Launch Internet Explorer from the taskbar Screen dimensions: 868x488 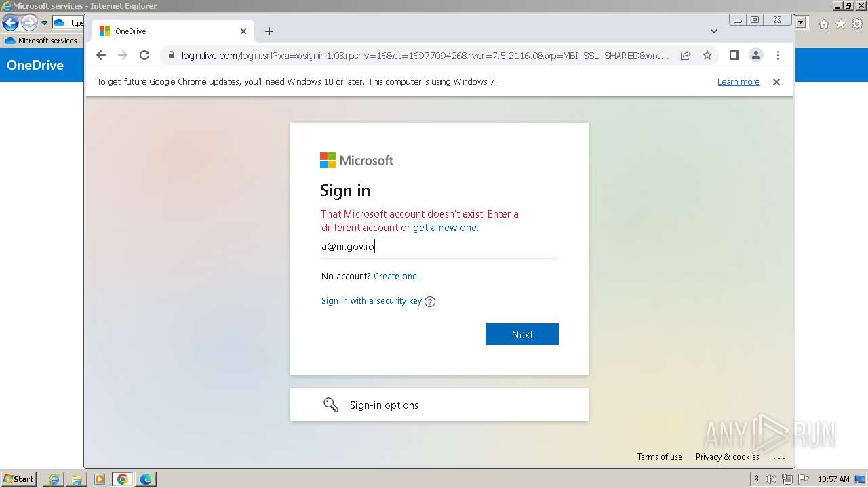coord(54,479)
